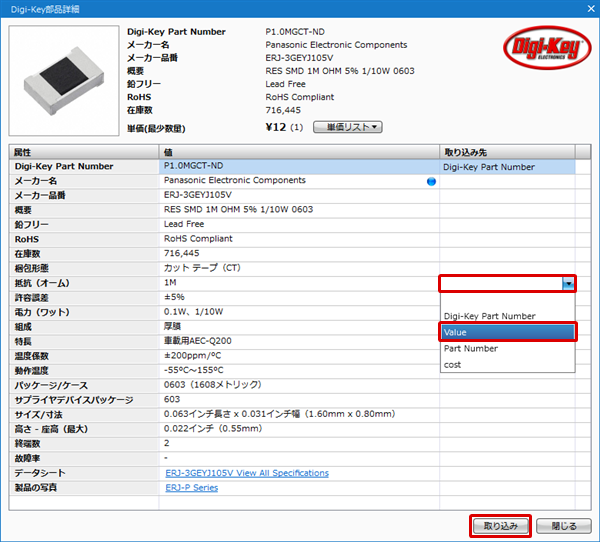Screen dimensions: 600x542
Task: Select the table cell 'RoHS Compliant'
Action: point(299,239)
